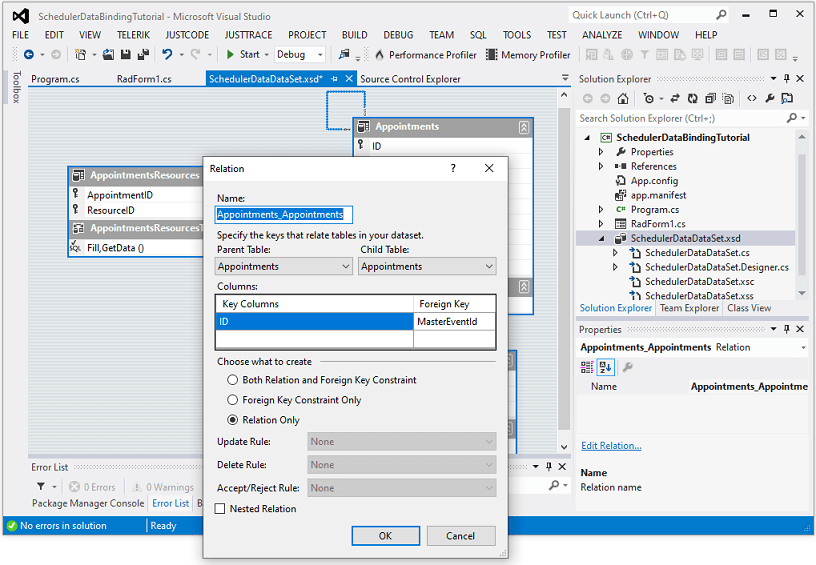Click the Search Solution Explorer field
The width and height of the screenshot is (816, 565).
[682, 119]
